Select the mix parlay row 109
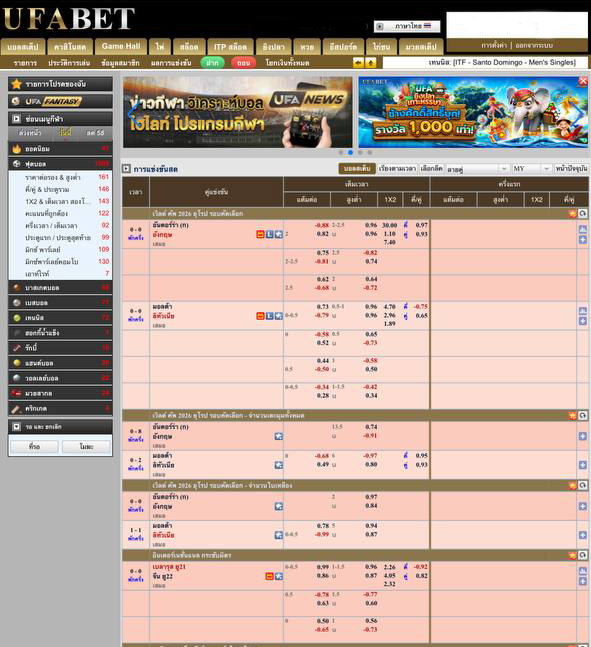This screenshot has width=591, height=647. [60, 250]
